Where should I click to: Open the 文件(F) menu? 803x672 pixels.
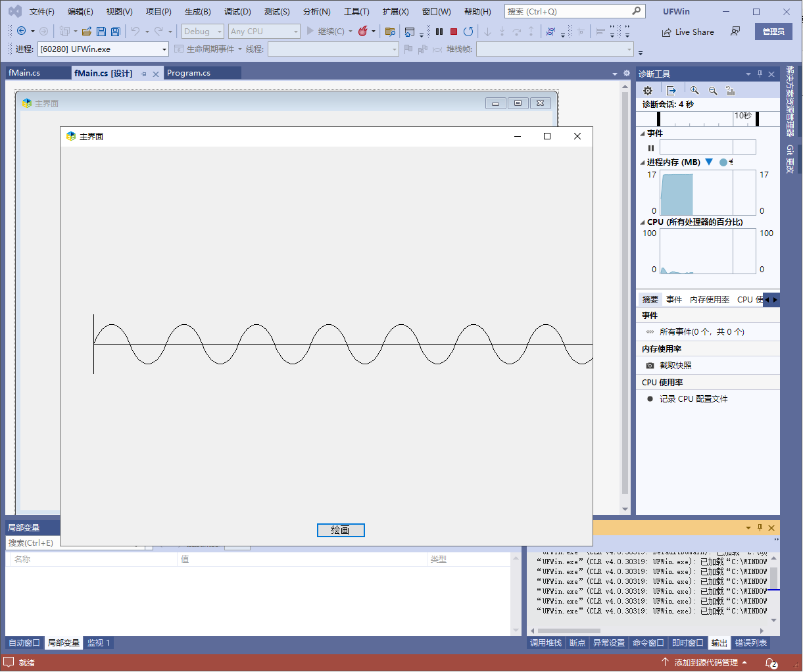click(x=42, y=11)
